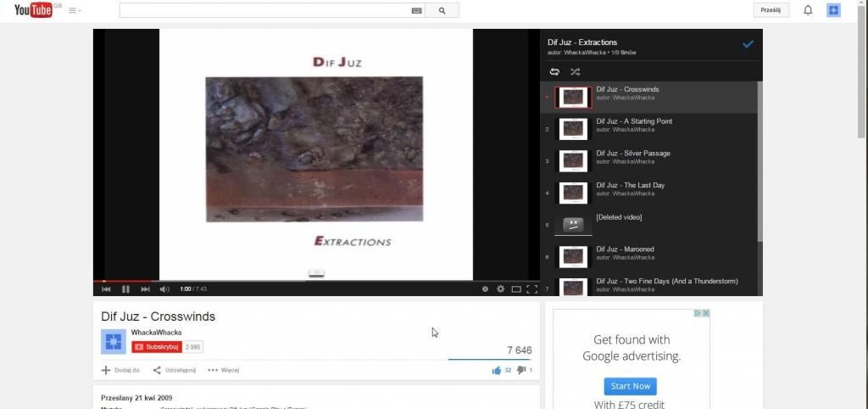
Task: Open the Więcej more menu
Action: coord(224,370)
